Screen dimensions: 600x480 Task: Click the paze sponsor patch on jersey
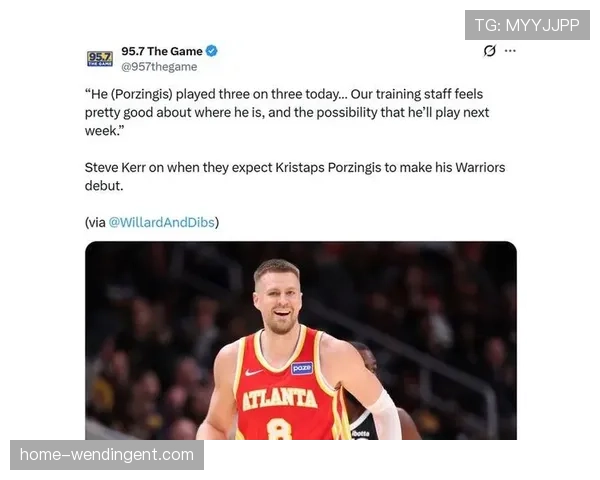(x=302, y=368)
